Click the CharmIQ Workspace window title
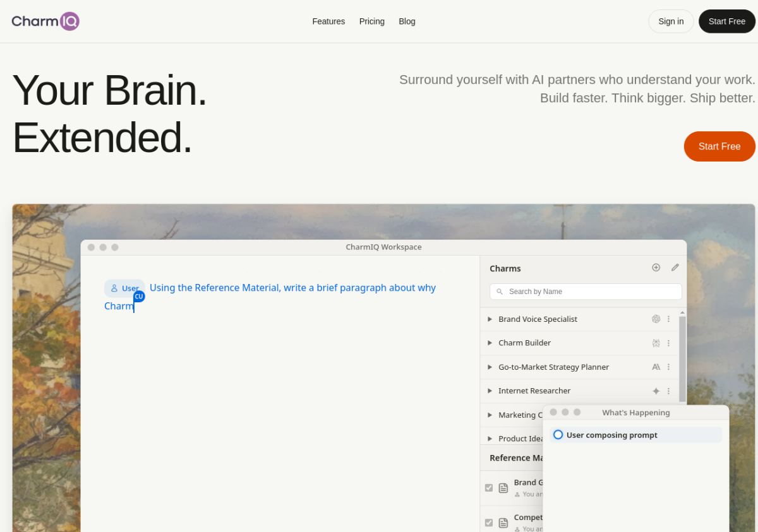This screenshot has width=758, height=532. pyautogui.click(x=383, y=247)
